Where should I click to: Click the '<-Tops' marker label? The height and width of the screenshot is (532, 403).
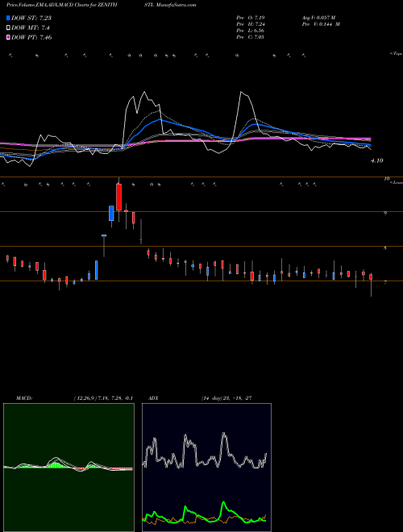click(x=396, y=54)
